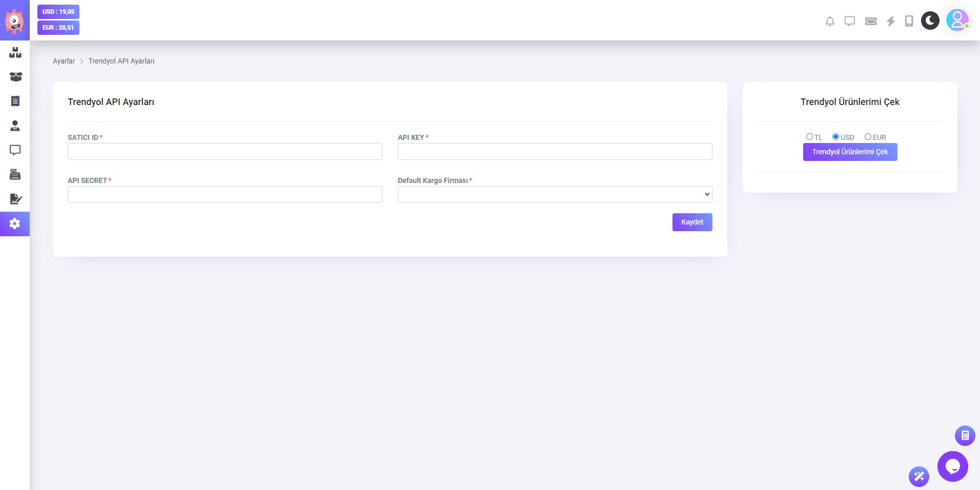Focus the API KEY text field
The width and height of the screenshot is (980, 490).
click(x=555, y=152)
